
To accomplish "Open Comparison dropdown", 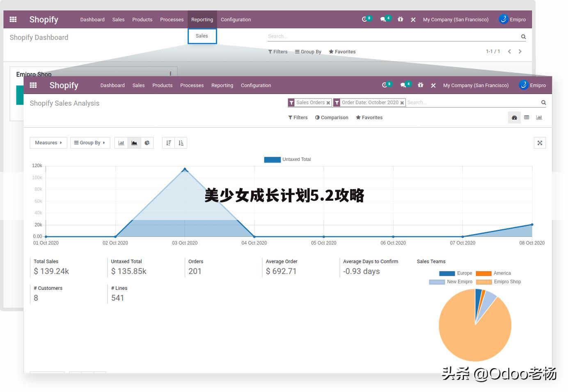I will pyautogui.click(x=332, y=117).
